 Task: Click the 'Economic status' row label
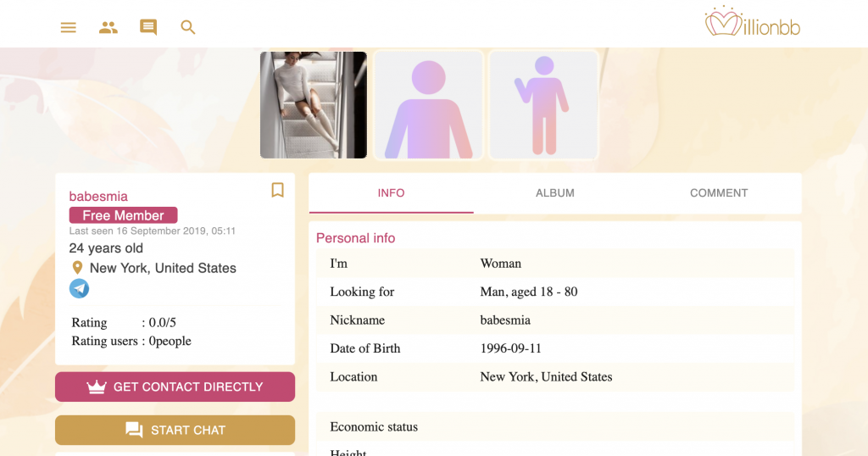pos(374,427)
